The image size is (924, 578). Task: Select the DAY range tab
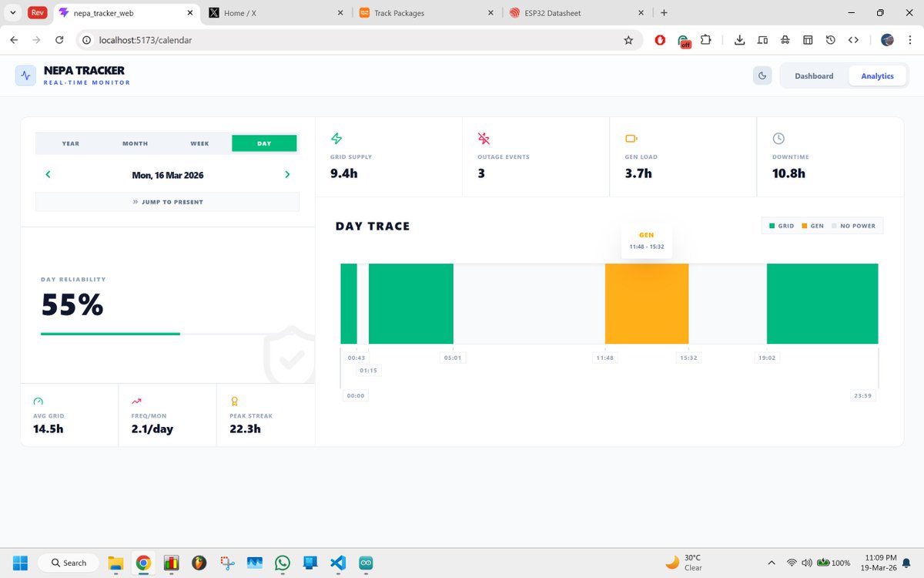coord(264,143)
